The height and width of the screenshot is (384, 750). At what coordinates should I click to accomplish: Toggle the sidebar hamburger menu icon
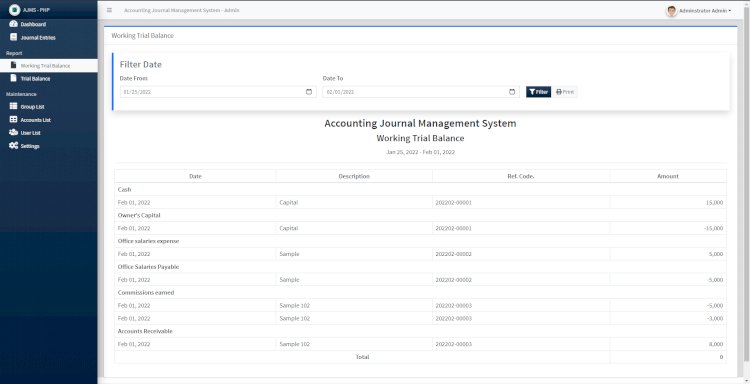(x=110, y=10)
